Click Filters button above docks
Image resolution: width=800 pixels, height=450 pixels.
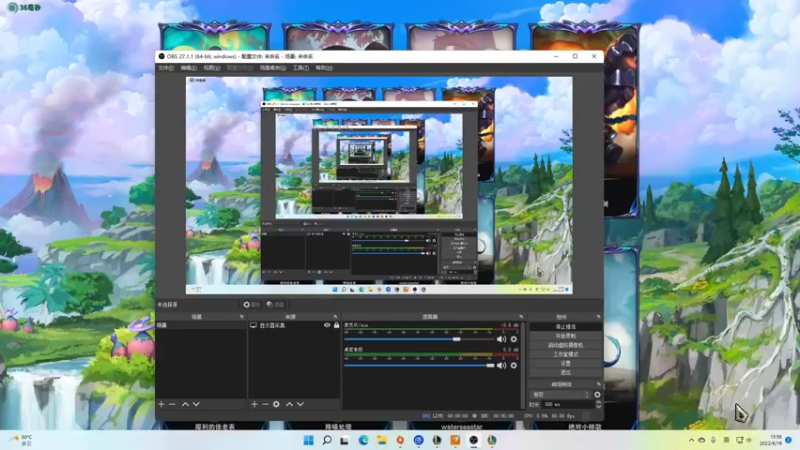pos(276,305)
